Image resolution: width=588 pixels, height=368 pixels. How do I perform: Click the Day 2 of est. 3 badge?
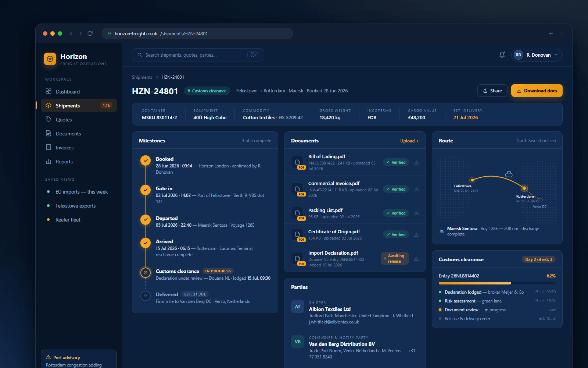coord(539,259)
